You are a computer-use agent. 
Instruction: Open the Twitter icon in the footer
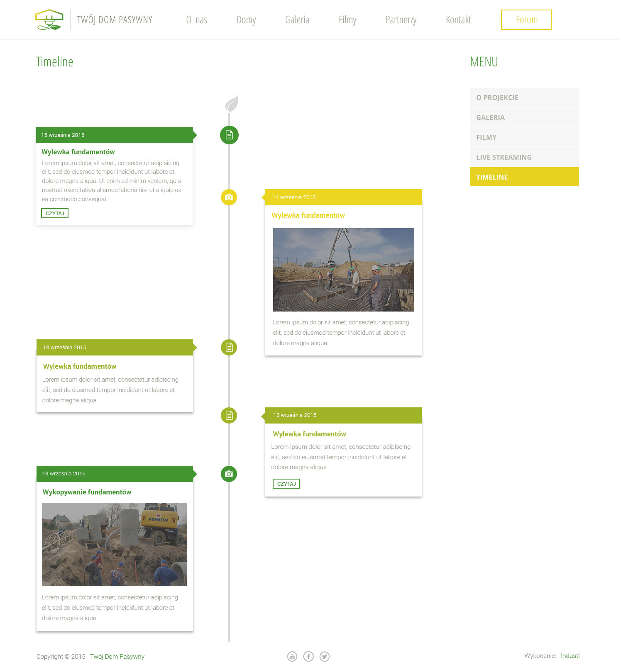[x=325, y=656]
